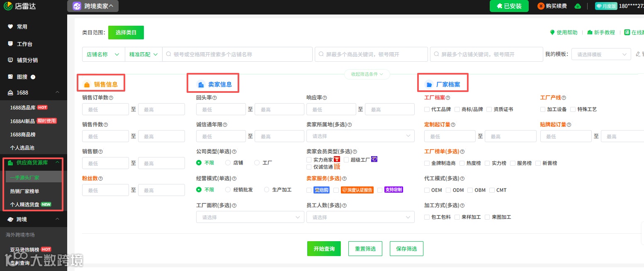The height and width of the screenshot is (271, 644).
Task: Open the 卖家所属地 dropdown
Action: [x=360, y=136]
